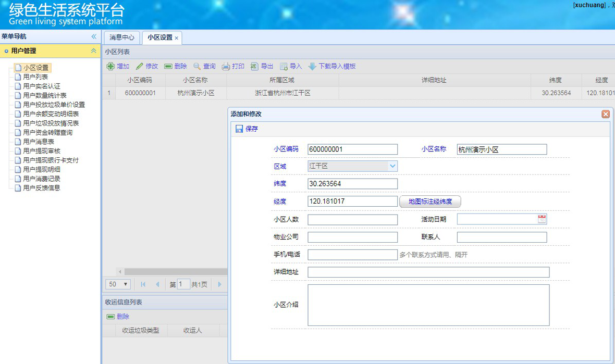
Task: Open 用户列表 in the navigation tree
Action: click(x=35, y=77)
